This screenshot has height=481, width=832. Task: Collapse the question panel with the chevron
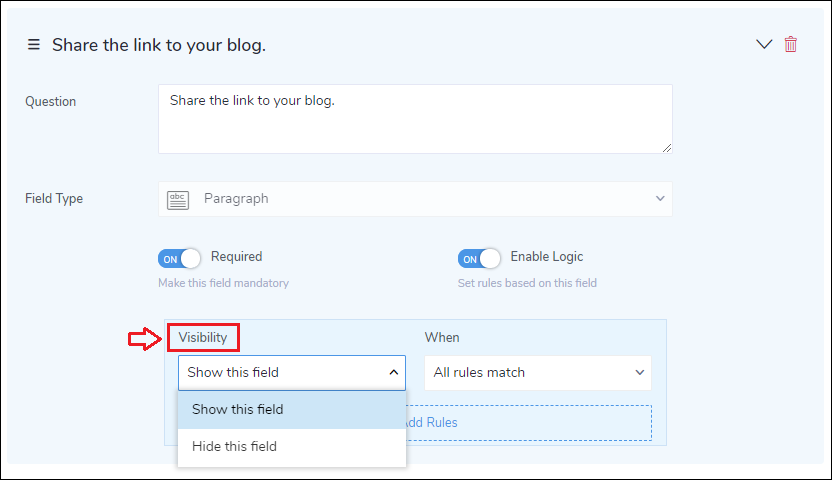(764, 44)
